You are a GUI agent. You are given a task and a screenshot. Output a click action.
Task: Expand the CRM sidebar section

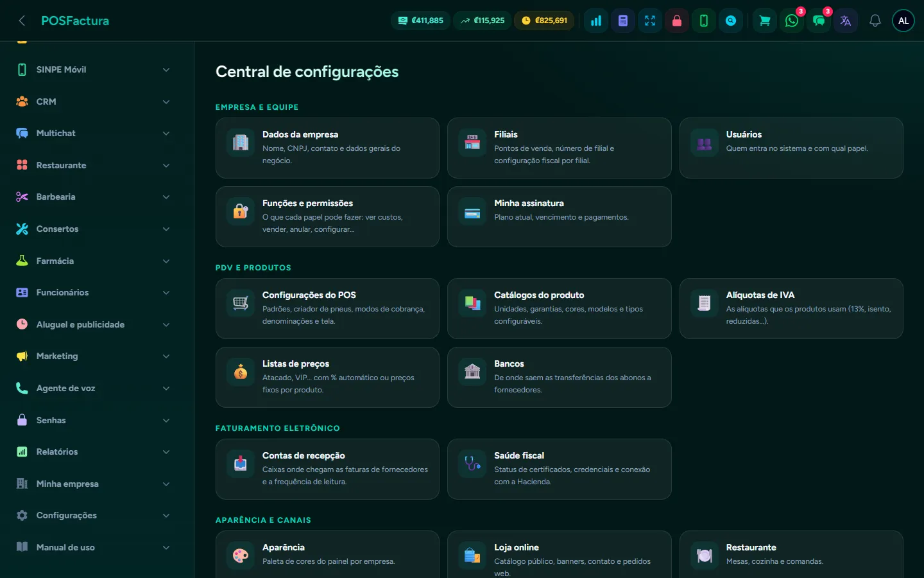pyautogui.click(x=94, y=101)
